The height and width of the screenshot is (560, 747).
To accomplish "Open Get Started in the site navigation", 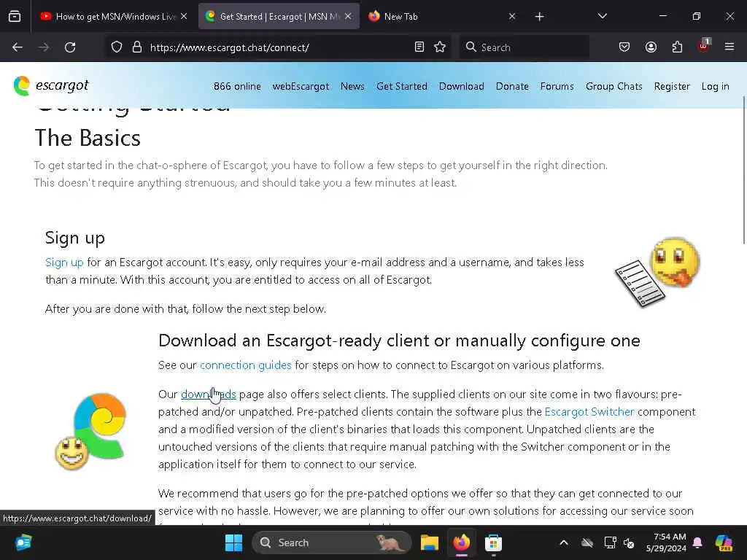I will point(402,86).
